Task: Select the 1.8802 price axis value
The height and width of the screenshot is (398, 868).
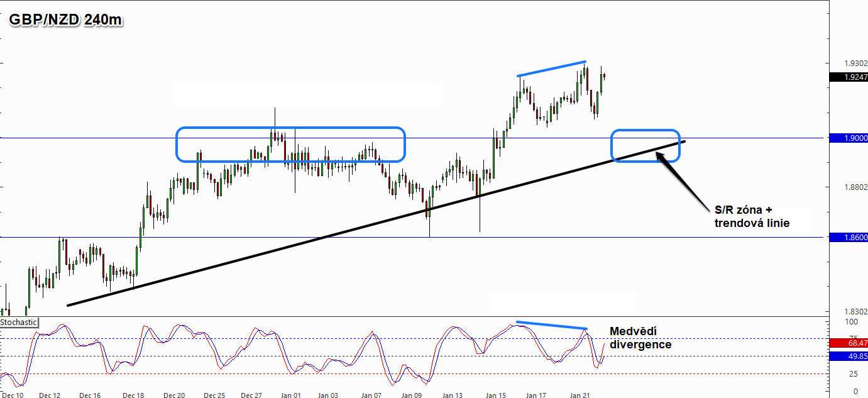Action: [x=856, y=187]
